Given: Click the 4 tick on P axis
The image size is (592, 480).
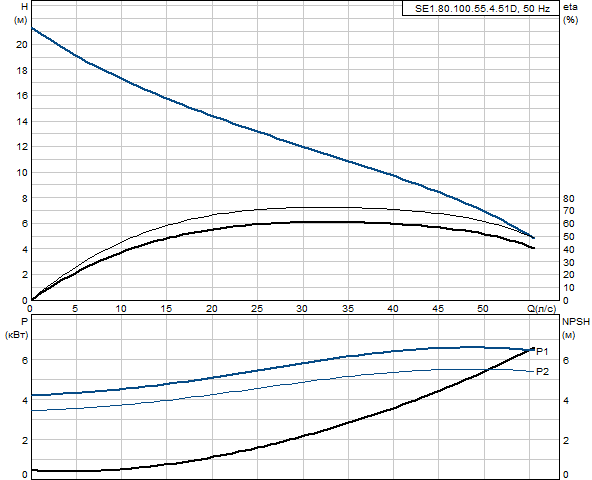Looking at the screenshot, I should coord(25,400).
